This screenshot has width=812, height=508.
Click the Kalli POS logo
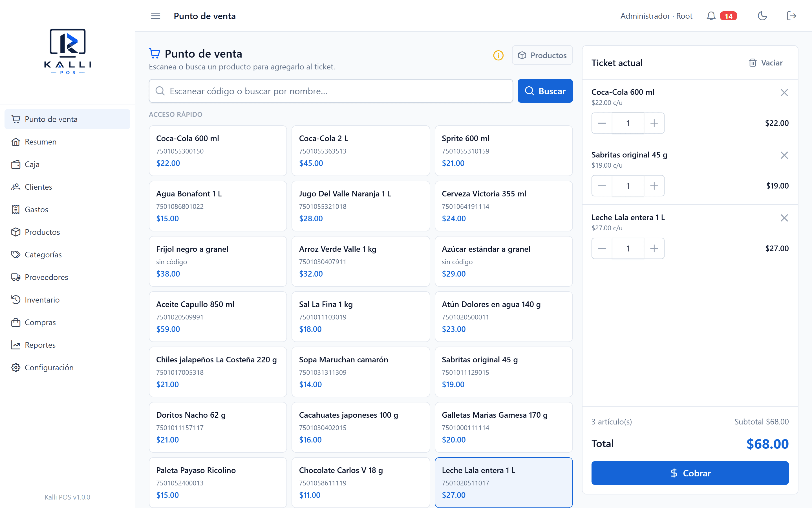tap(67, 51)
